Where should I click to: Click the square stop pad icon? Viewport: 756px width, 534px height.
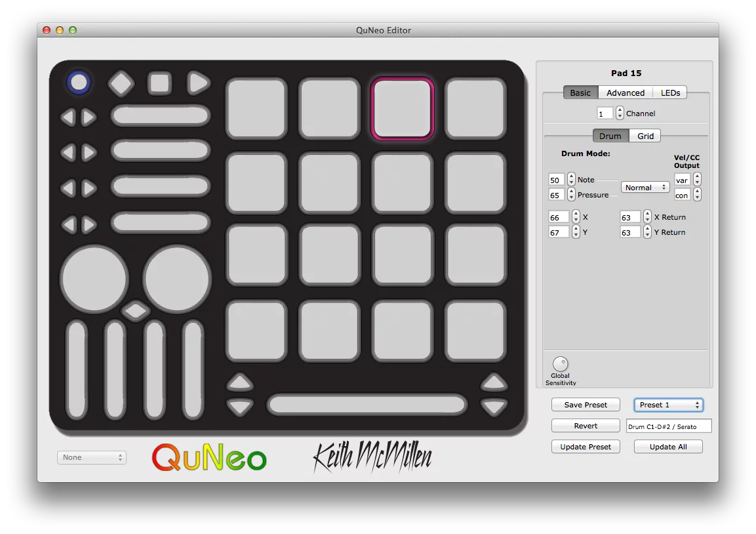pyautogui.click(x=159, y=82)
